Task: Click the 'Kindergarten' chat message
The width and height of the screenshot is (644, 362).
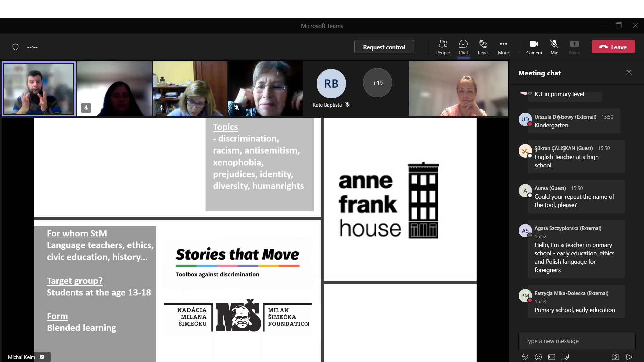Action: (x=551, y=125)
